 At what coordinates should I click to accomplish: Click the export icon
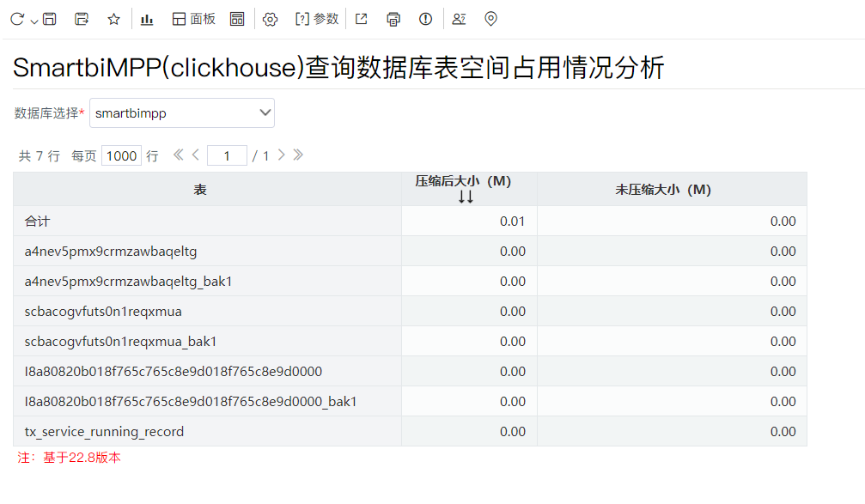(x=362, y=19)
